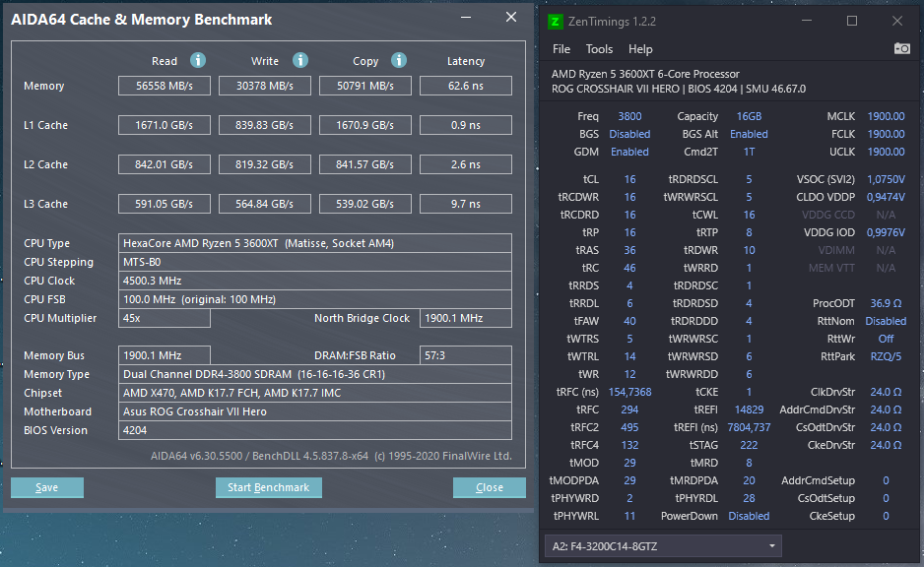The height and width of the screenshot is (567, 924).
Task: Click L2 Cache read value 842.01 GB/s
Action: (x=165, y=164)
